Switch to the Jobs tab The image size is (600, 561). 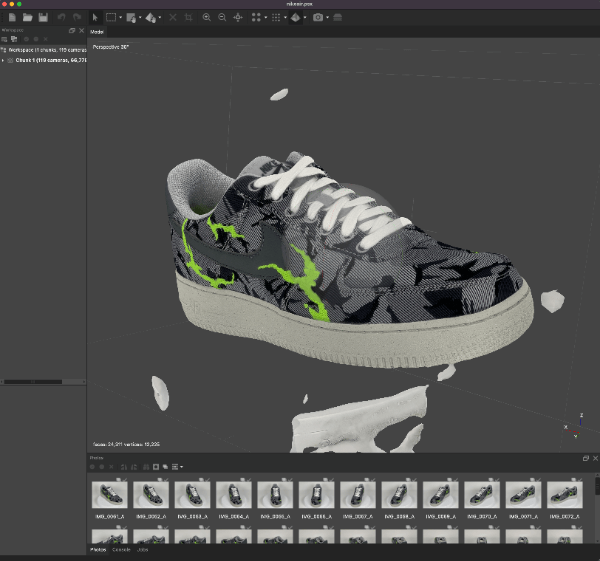click(x=142, y=550)
